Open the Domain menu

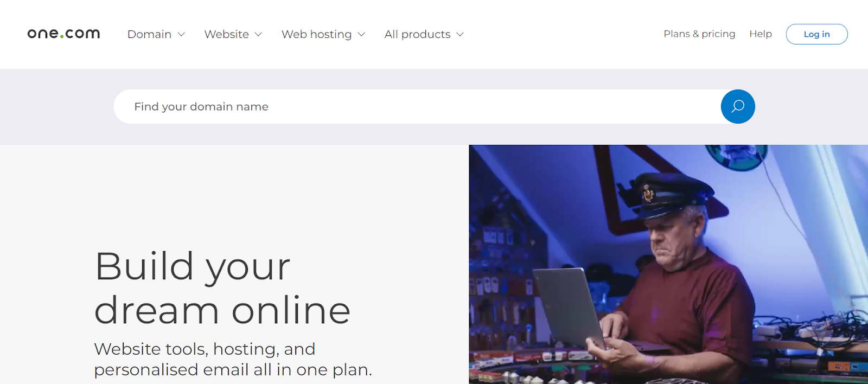coord(156,34)
